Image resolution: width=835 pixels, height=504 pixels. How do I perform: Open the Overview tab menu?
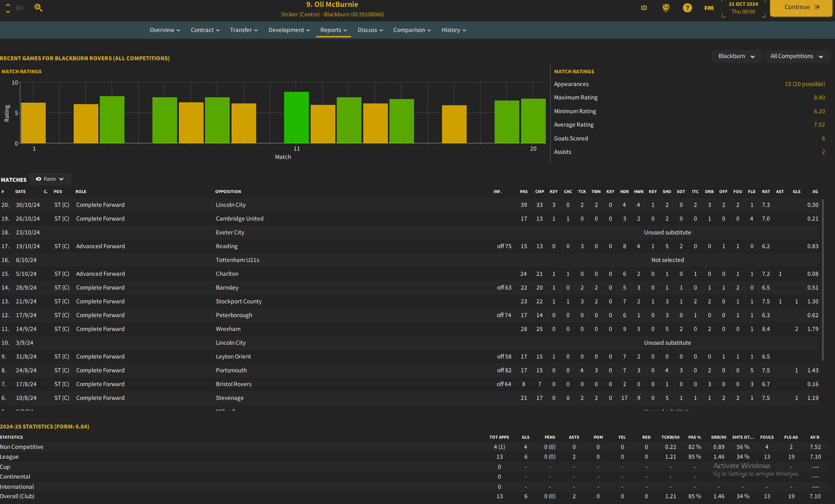(x=165, y=30)
